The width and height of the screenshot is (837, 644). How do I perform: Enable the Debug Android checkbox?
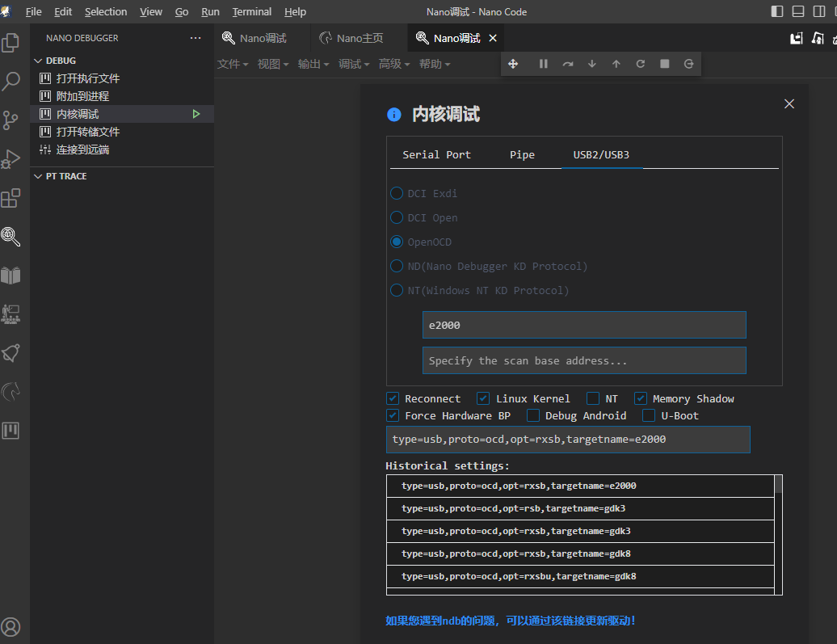[x=532, y=415]
